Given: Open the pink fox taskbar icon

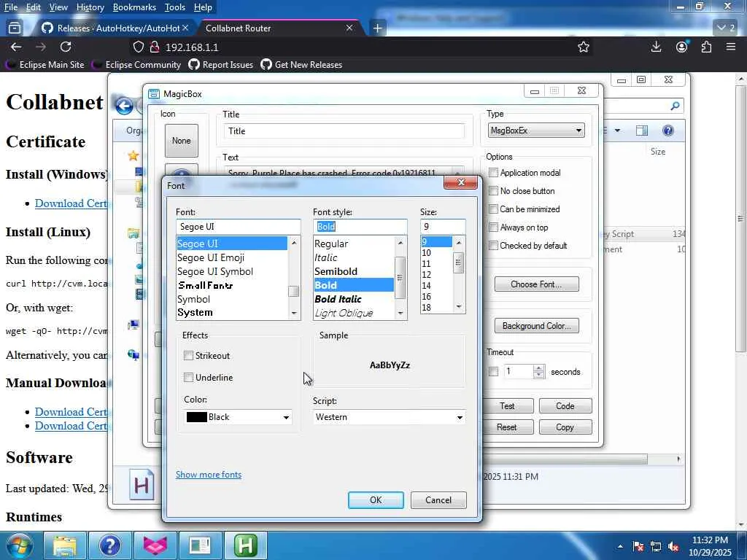Looking at the screenshot, I should click(155, 545).
